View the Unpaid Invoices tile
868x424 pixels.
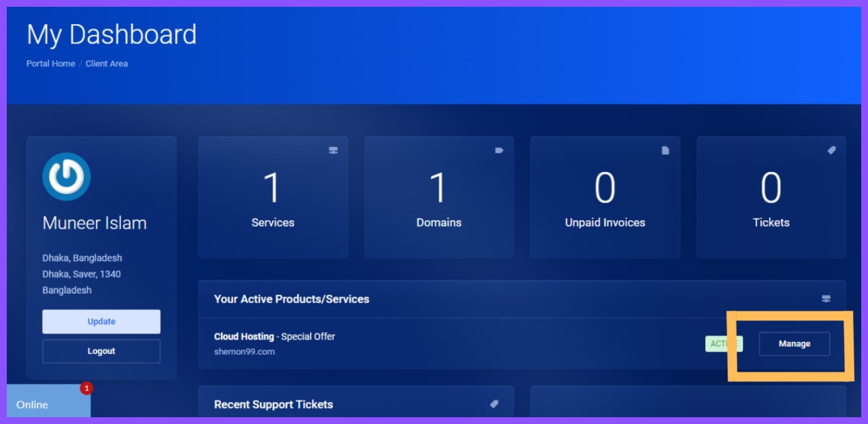pyautogui.click(x=605, y=198)
